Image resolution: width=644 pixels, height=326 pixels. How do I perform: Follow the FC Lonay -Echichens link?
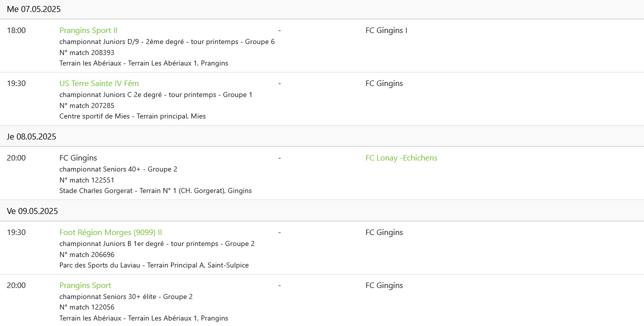[x=401, y=158]
